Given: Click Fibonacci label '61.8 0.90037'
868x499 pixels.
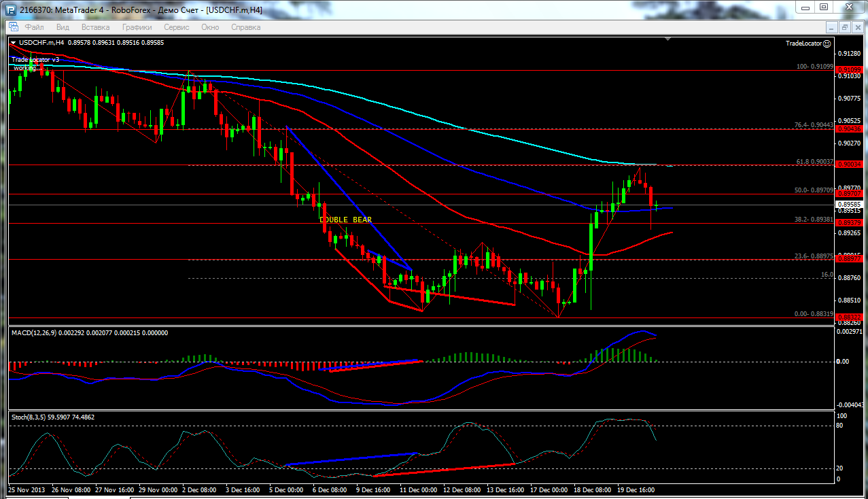Looking at the screenshot, I should pyautogui.click(x=815, y=161).
